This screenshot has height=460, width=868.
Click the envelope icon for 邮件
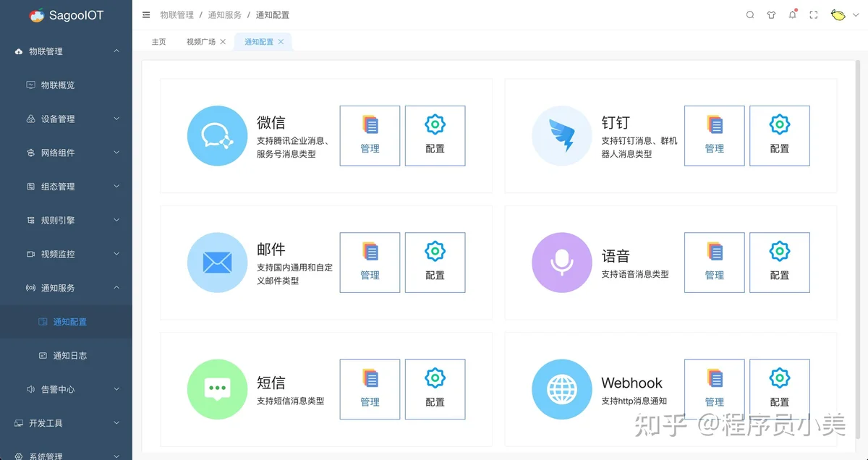click(x=218, y=263)
